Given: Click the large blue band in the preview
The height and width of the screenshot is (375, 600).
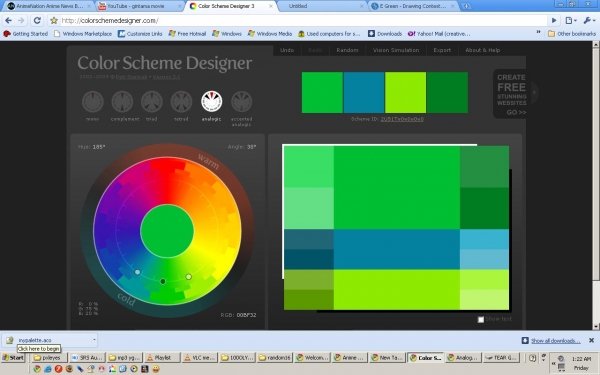Looking at the screenshot, I should point(397,249).
